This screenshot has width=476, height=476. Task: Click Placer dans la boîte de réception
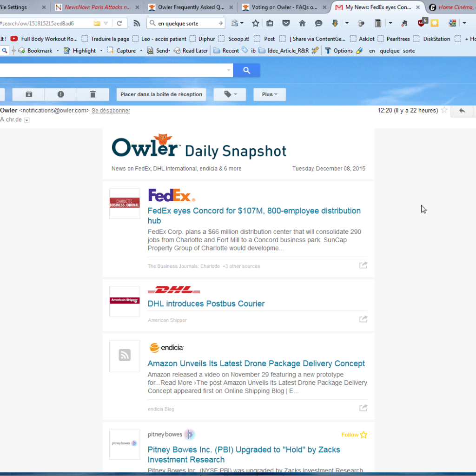(161, 94)
